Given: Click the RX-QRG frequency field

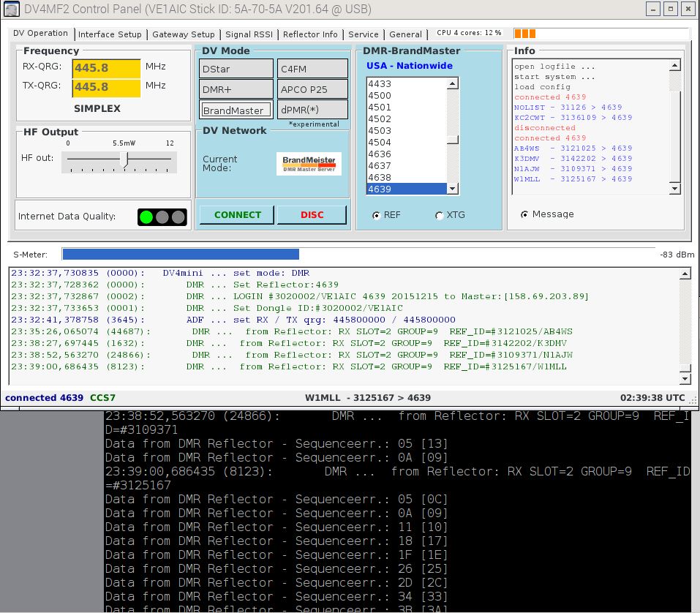Looking at the screenshot, I should [x=106, y=68].
